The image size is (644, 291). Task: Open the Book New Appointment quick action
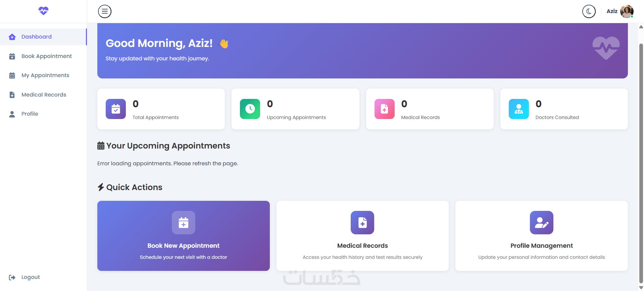tap(184, 236)
